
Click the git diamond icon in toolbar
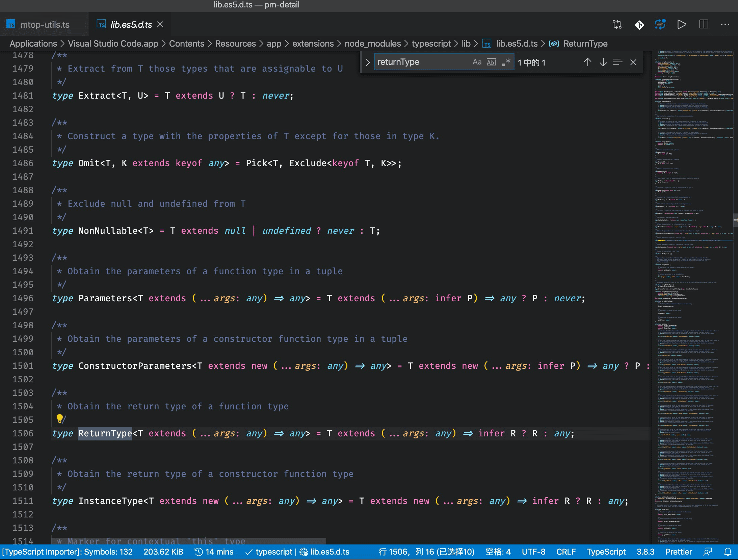point(639,25)
